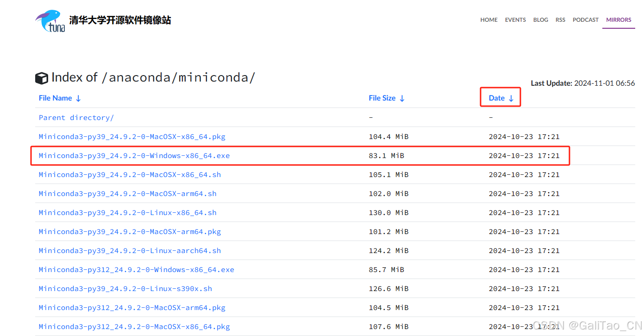Screen dimensions: 644x336
Task: Download Miniconda3-py39_24.9.2-0-MacOSX-x86_64.pkg
Action: point(132,137)
